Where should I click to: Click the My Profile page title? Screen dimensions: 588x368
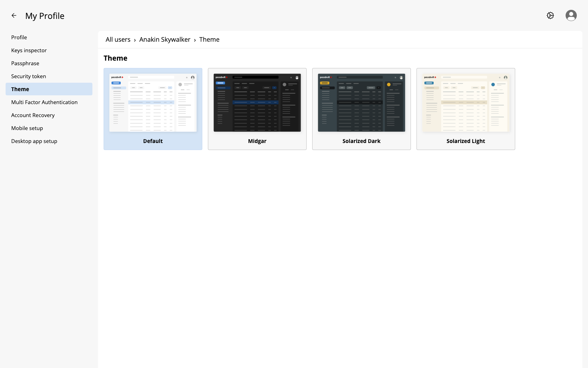[x=45, y=16]
